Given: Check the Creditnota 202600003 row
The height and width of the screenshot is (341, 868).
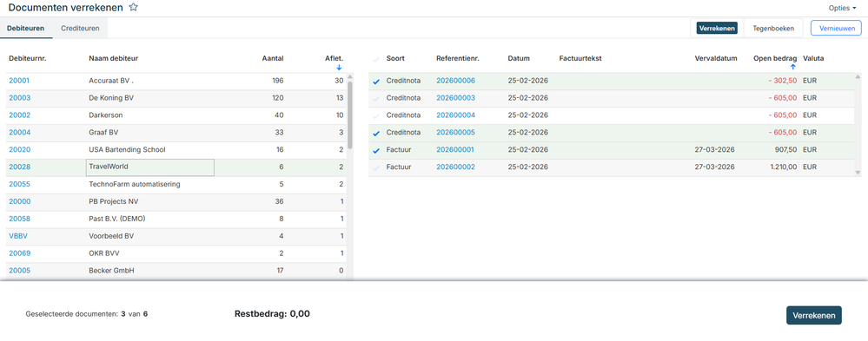Looking at the screenshot, I should click(376, 98).
